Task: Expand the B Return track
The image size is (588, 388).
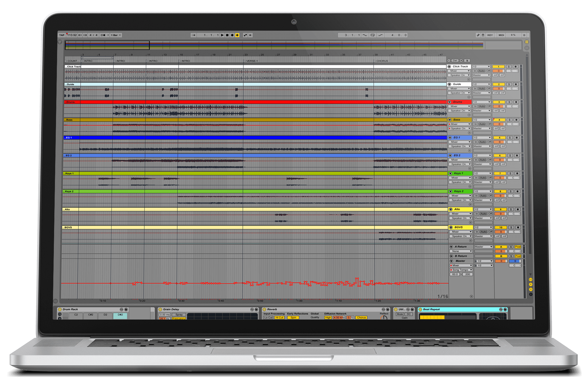Action: coord(451,256)
